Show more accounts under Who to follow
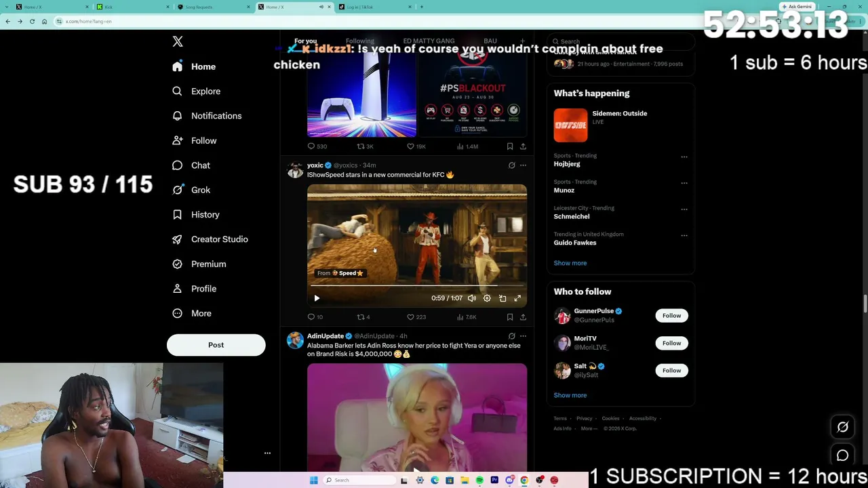 pos(570,395)
